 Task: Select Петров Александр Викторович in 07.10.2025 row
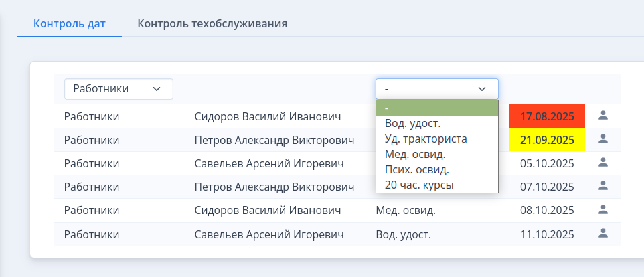pos(274,187)
